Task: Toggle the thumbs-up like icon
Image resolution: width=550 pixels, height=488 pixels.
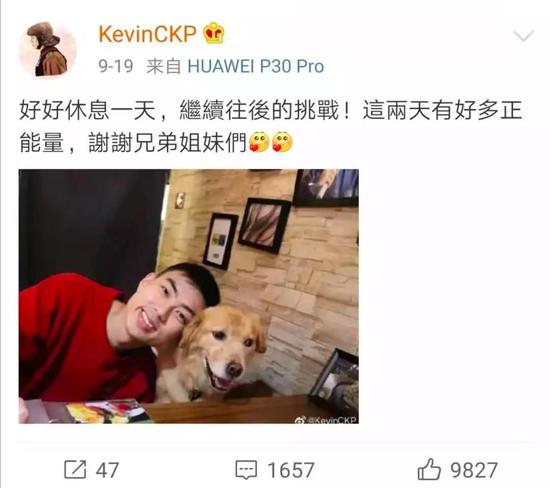Action: point(429,469)
